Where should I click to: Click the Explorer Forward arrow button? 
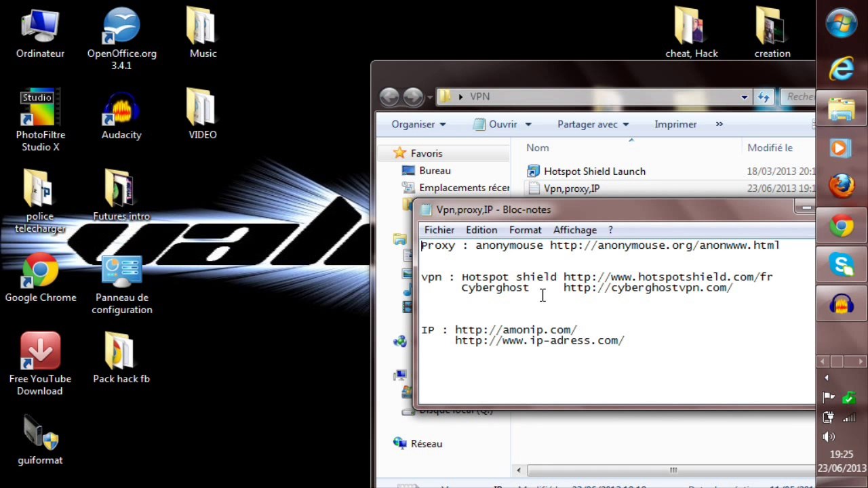[x=413, y=97]
